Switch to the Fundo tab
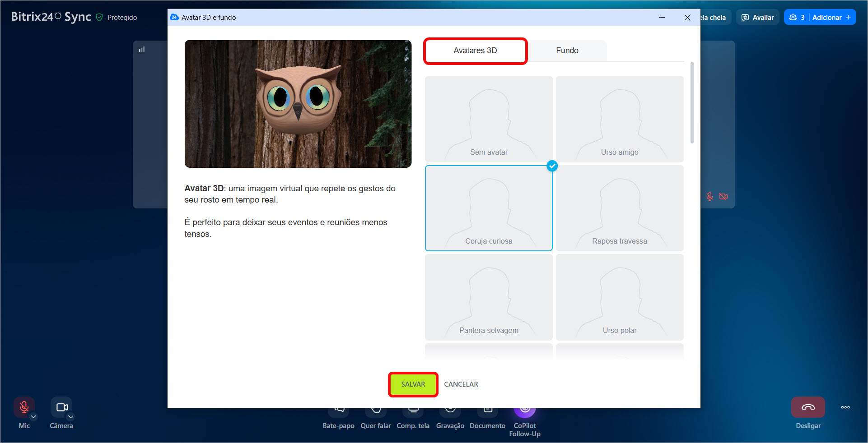 (x=567, y=51)
